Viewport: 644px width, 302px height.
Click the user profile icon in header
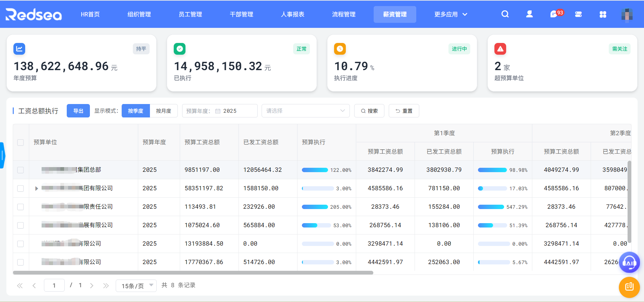tap(529, 14)
